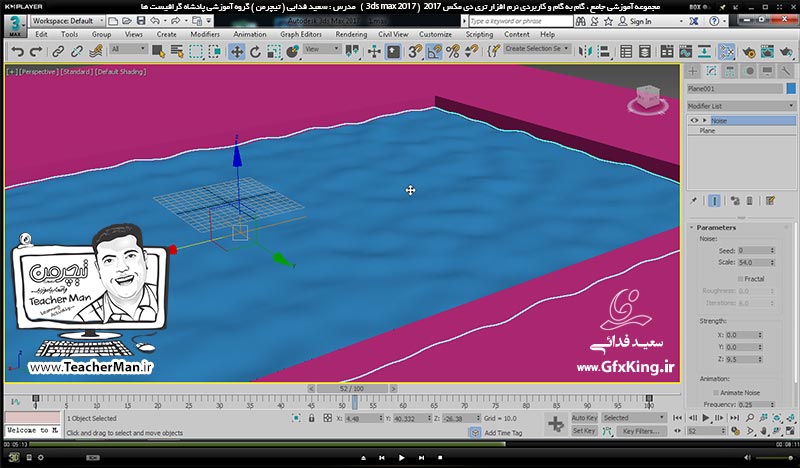The width and height of the screenshot is (800, 468).
Task: Activate the Select and Move tool
Action: (x=237, y=51)
